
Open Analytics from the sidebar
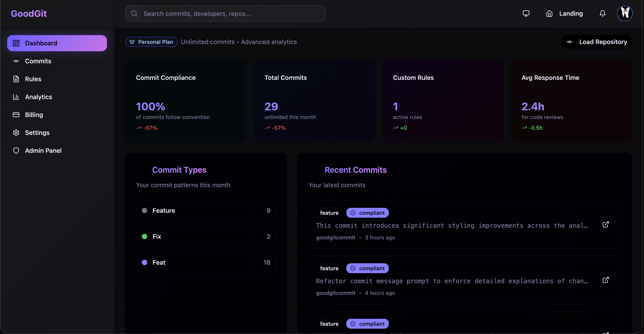[x=38, y=97]
